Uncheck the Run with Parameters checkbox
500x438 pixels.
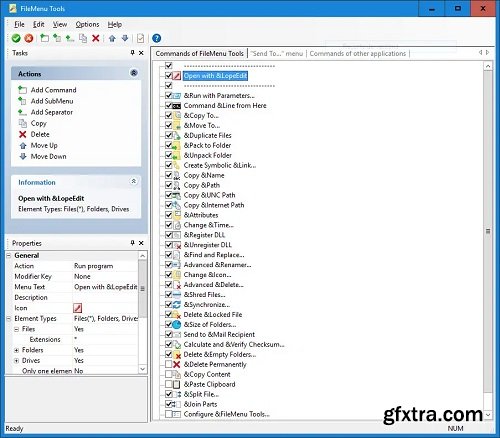169,96
